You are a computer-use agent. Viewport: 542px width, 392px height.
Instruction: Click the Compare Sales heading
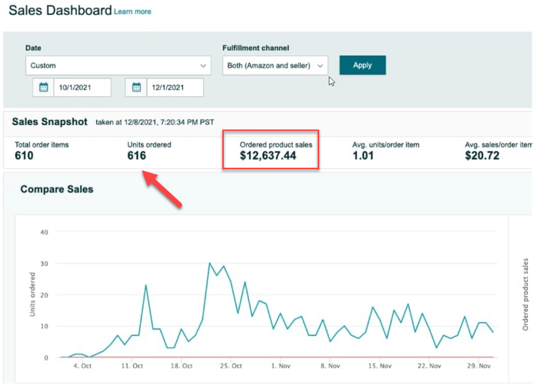click(x=57, y=189)
